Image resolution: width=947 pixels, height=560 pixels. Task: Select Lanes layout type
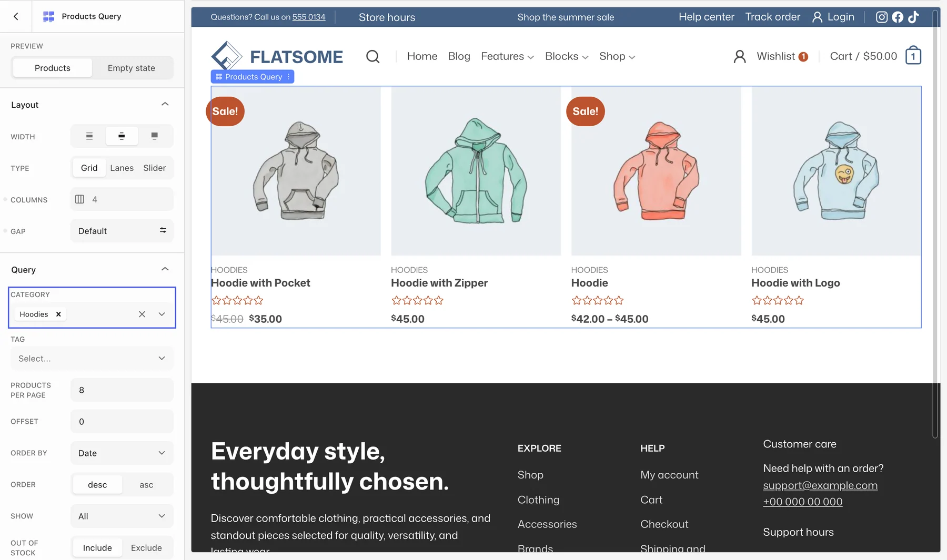(x=122, y=168)
